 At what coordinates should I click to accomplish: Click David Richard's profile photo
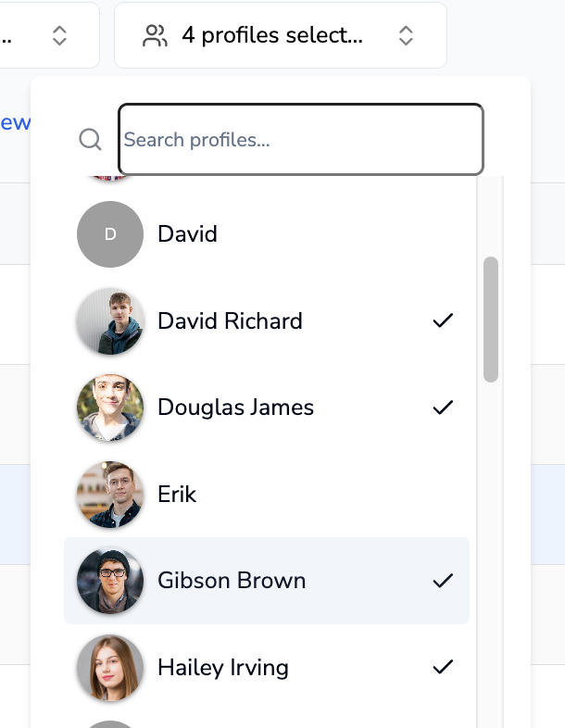[x=110, y=321]
